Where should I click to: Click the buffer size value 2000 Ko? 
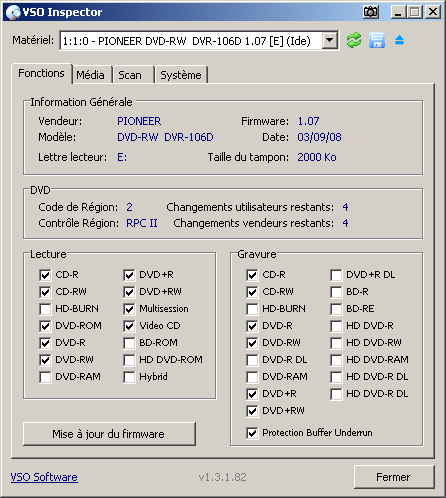click(x=317, y=157)
